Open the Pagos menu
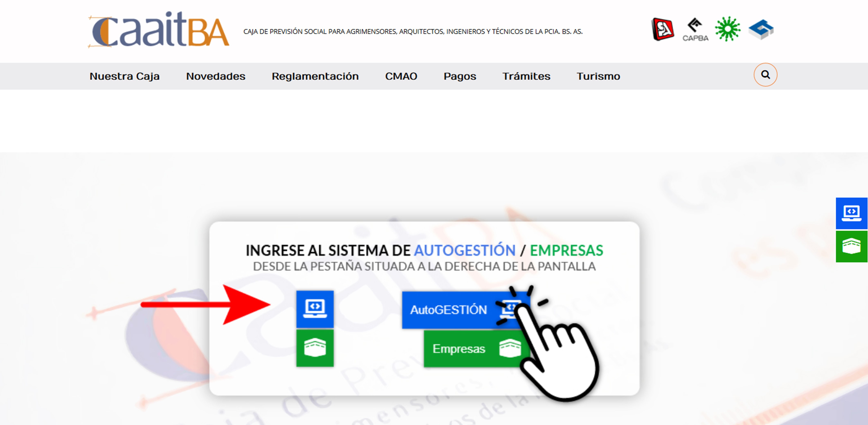Screen dimensions: 868x425 pos(460,76)
